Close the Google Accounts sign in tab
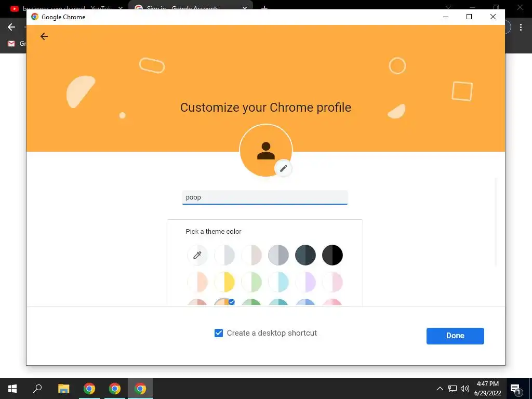Screen dimensions: 532x399 coord(244,7)
